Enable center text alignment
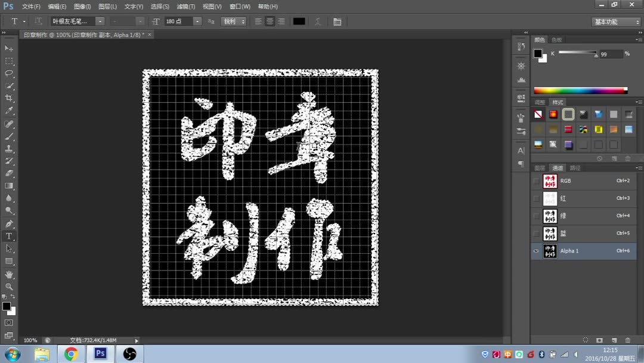This screenshot has height=363, width=644. [269, 21]
